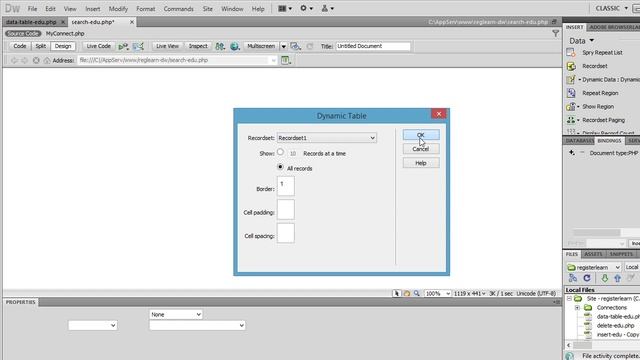Click the plus add binding icon

(x=571, y=153)
